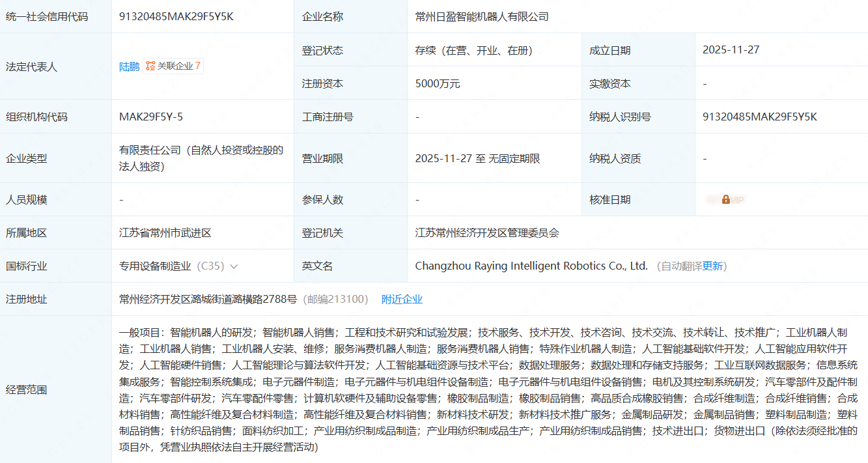Click the 关联企业 network icon

(x=150, y=66)
